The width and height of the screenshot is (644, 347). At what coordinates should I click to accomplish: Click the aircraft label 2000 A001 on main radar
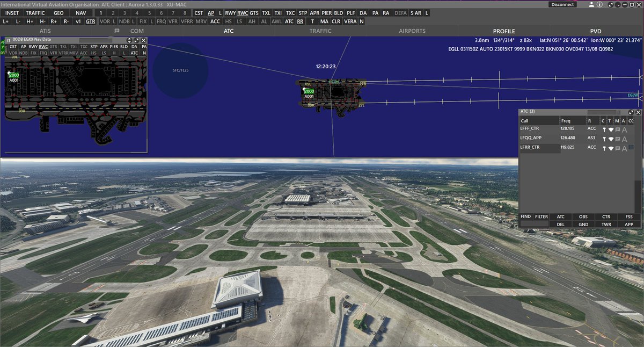(x=309, y=93)
